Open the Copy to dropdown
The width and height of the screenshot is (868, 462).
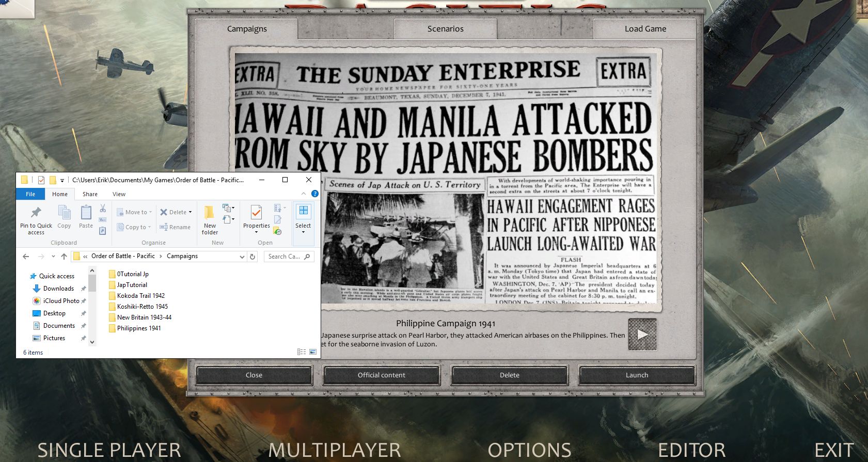tap(134, 227)
